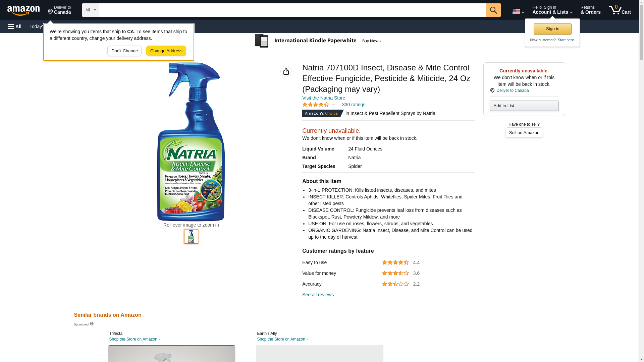644x362 pixels.
Task: Open Returns & Orders
Action: pos(590,10)
